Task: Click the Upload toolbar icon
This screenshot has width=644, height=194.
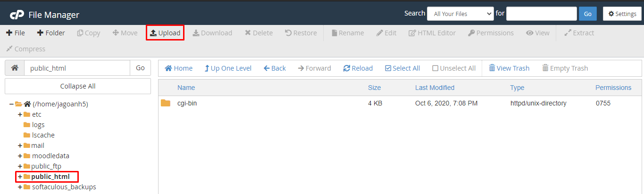Action: pyautogui.click(x=153, y=33)
